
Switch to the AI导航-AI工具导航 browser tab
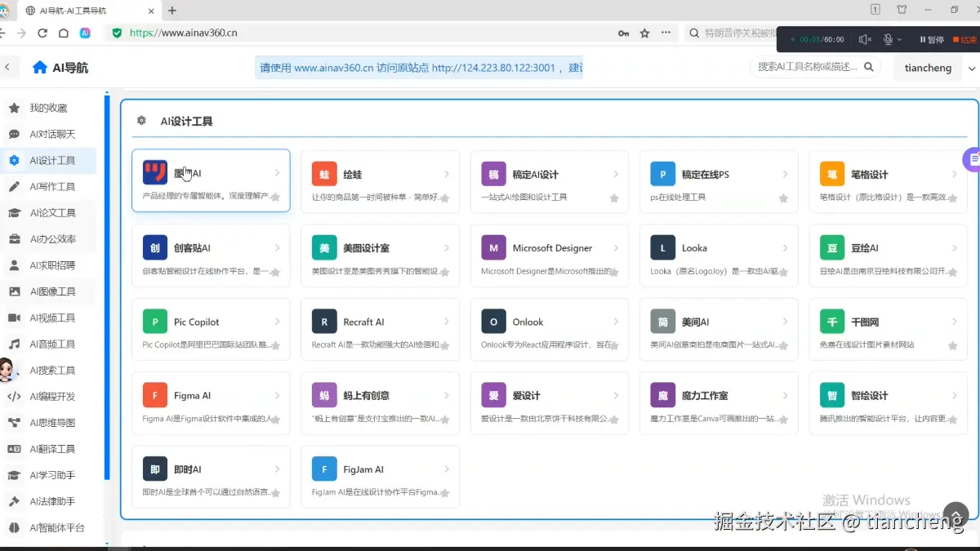pyautogui.click(x=73, y=11)
